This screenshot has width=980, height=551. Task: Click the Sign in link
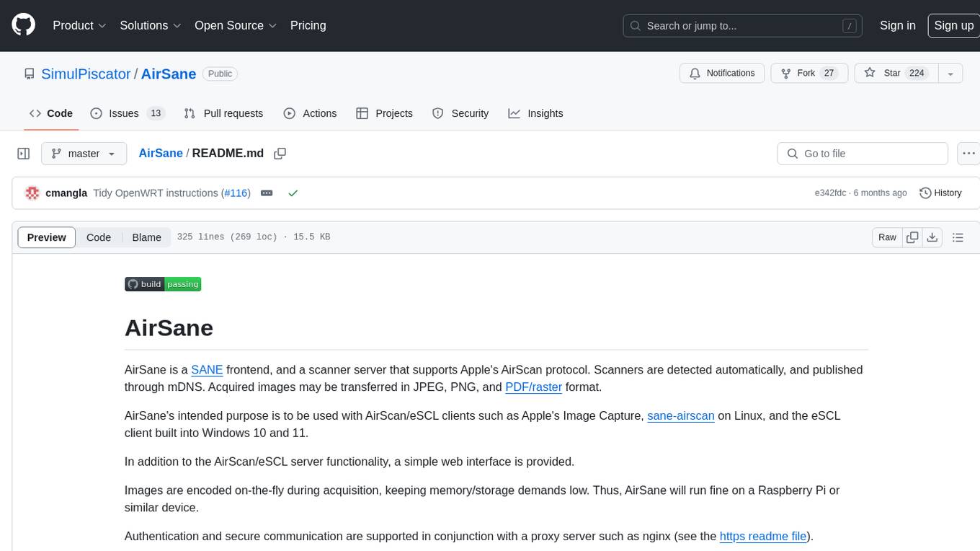click(x=897, y=25)
